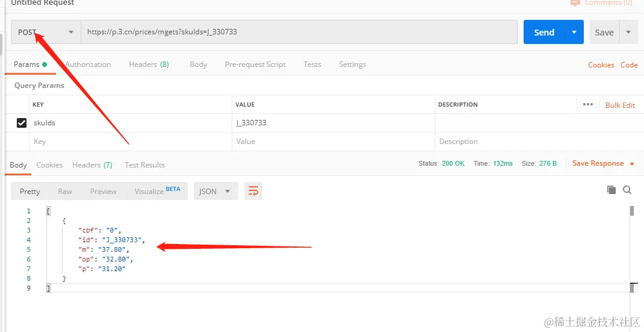Screen dimensions: 644x332
Task: Open the Test Results tab
Action: point(144,165)
